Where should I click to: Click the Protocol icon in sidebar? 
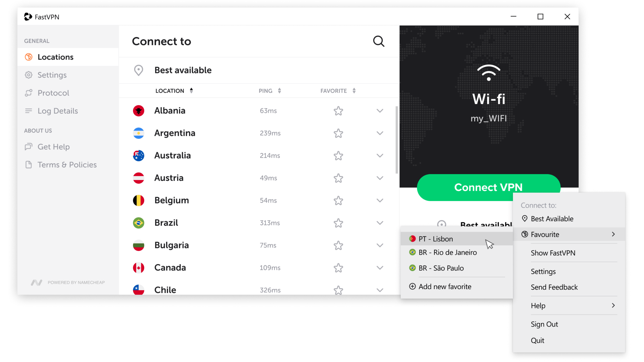point(29,92)
